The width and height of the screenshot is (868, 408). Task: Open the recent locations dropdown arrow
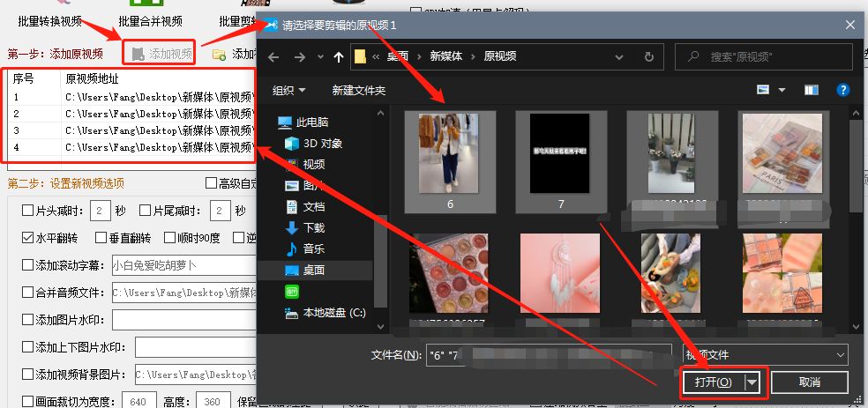pos(320,56)
